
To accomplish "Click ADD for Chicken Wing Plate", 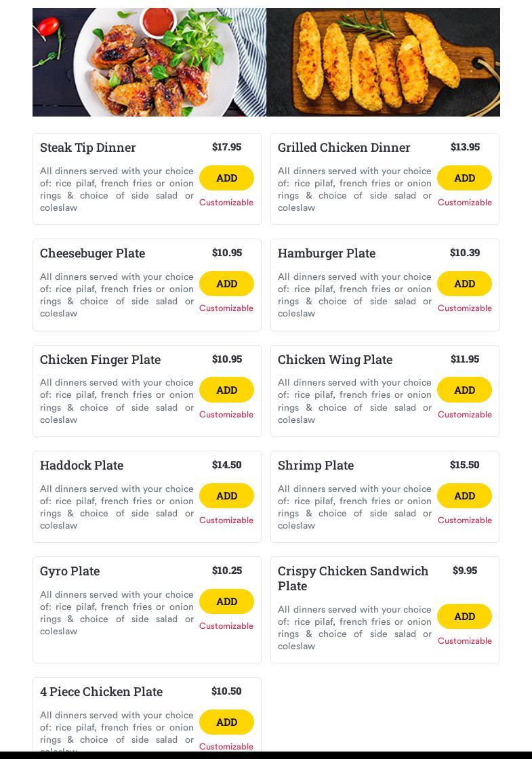I will pos(464,390).
